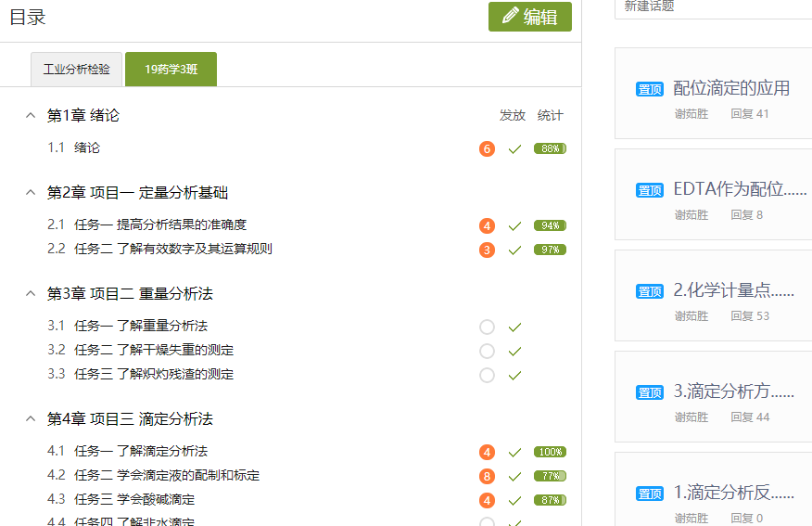Viewport: 812px width, 526px height.
Task: Toggle the empty circle for section 3.1
Action: coord(487,327)
